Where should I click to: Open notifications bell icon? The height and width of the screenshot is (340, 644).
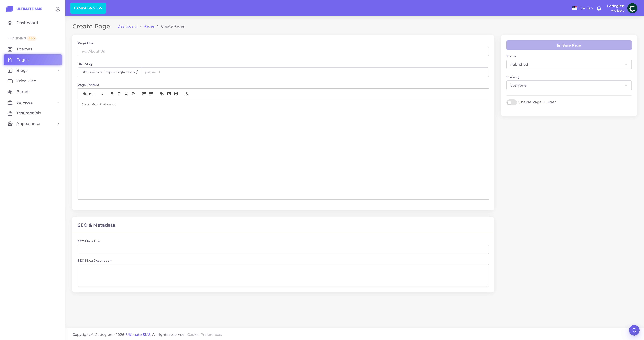point(599,8)
